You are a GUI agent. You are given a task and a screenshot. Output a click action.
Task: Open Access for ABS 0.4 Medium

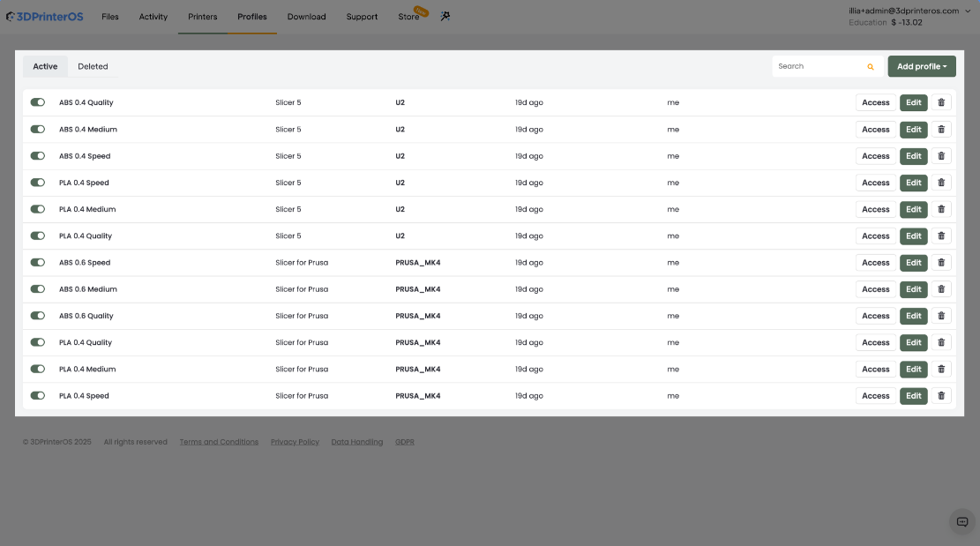click(875, 130)
